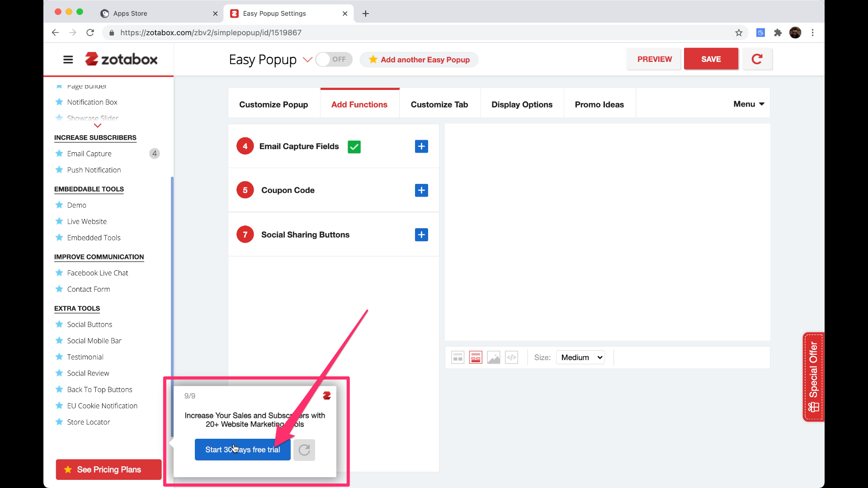The width and height of the screenshot is (868, 488).
Task: Open EU Cookie Notification tool
Action: [x=102, y=406]
